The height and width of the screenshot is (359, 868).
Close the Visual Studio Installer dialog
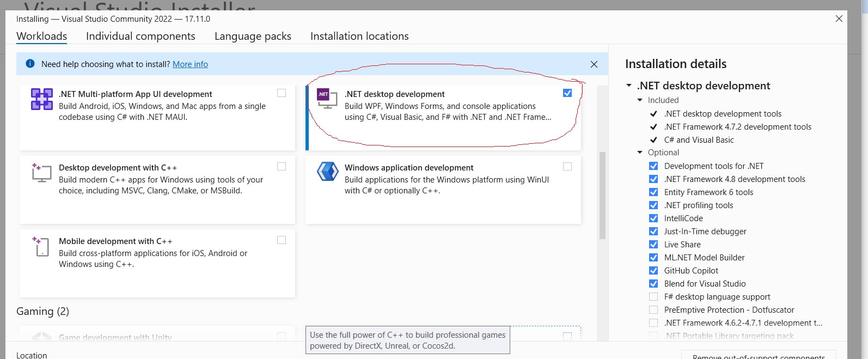tap(839, 19)
